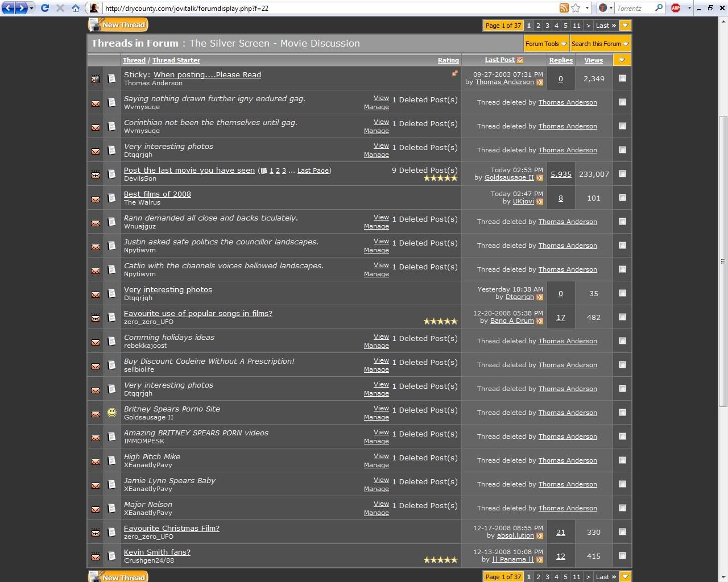Click the search magnifier beside Torrentz field
Viewport: 728px width, 582px height.
click(659, 8)
